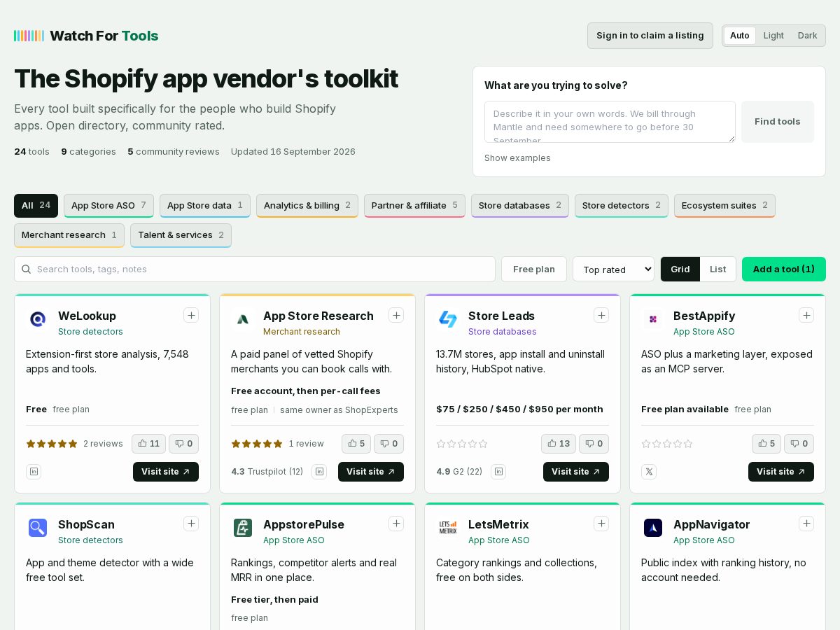Downvote BestAppify thumbs down

799,444
